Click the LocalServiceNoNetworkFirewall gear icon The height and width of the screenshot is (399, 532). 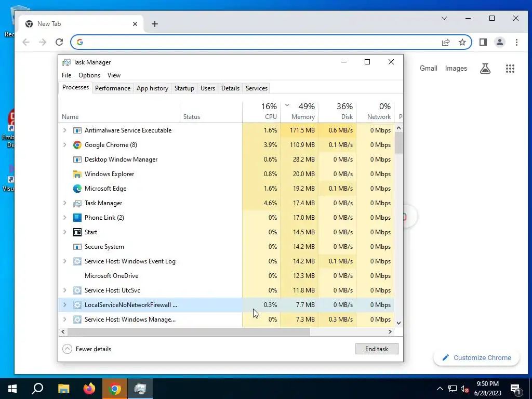(77, 305)
